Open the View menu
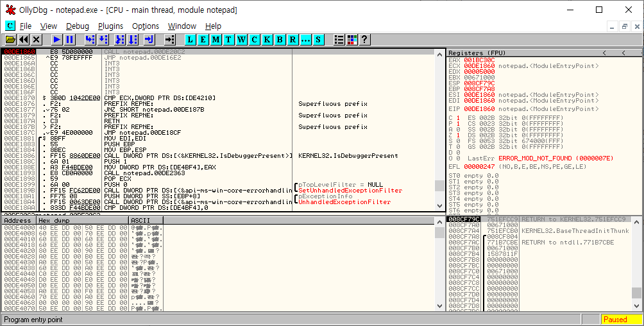 tap(49, 26)
